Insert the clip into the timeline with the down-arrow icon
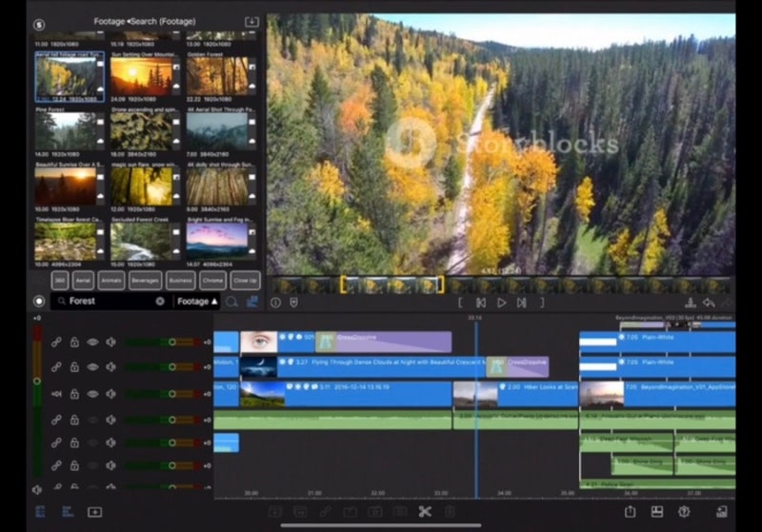 coord(690,303)
